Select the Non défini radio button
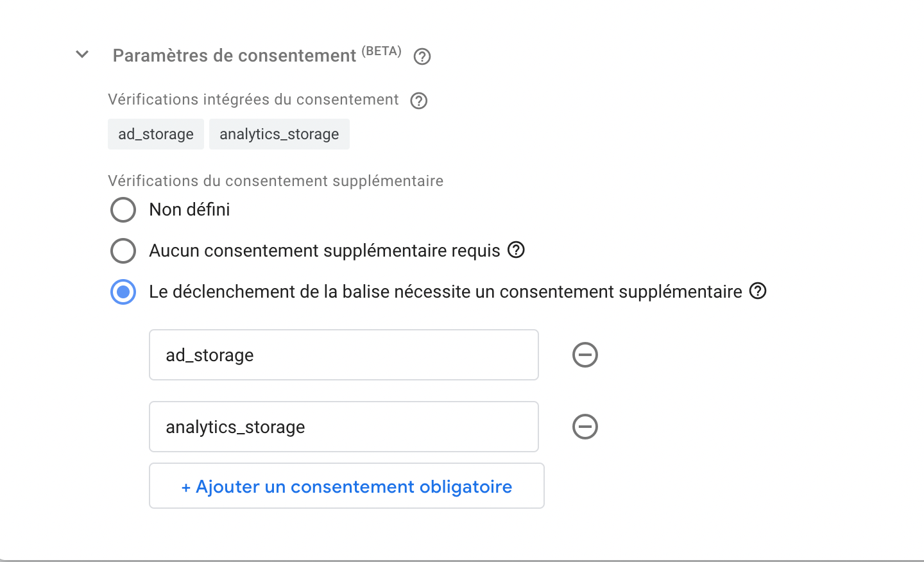This screenshot has width=924, height=562. pyautogui.click(x=123, y=210)
